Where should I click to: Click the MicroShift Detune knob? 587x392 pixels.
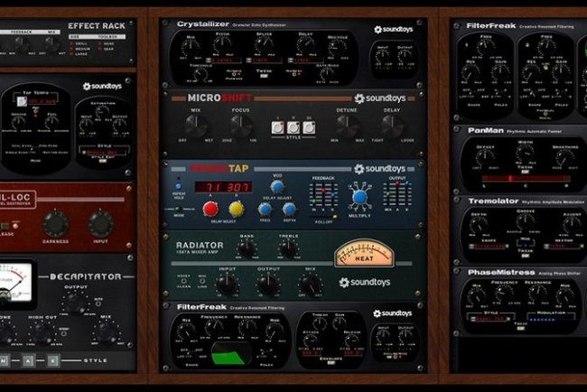coord(347,126)
